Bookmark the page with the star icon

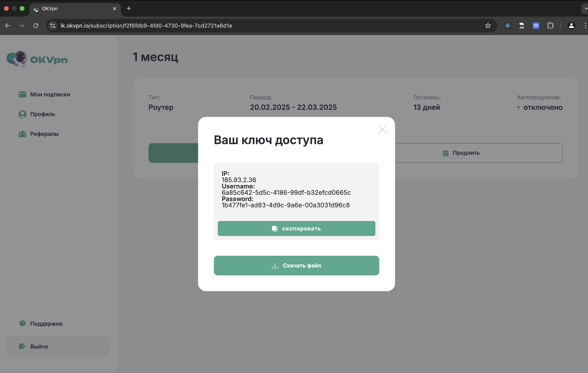[488, 25]
